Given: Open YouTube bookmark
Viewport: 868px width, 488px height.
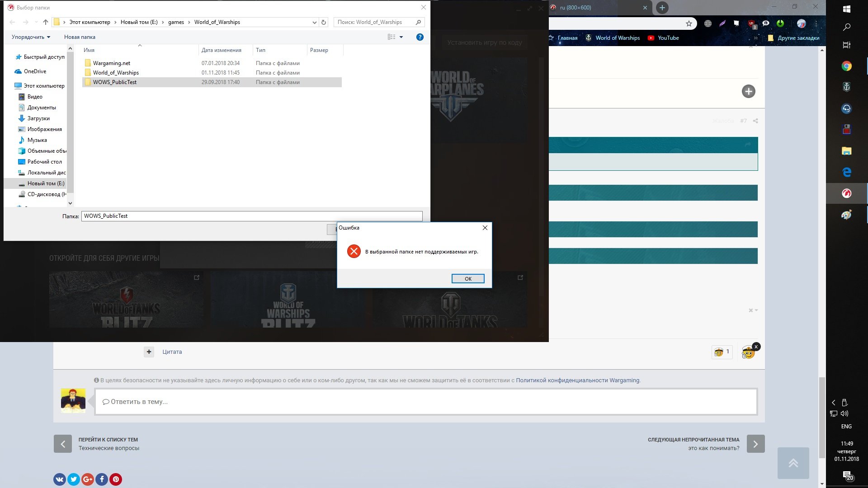Looking at the screenshot, I should [x=663, y=38].
